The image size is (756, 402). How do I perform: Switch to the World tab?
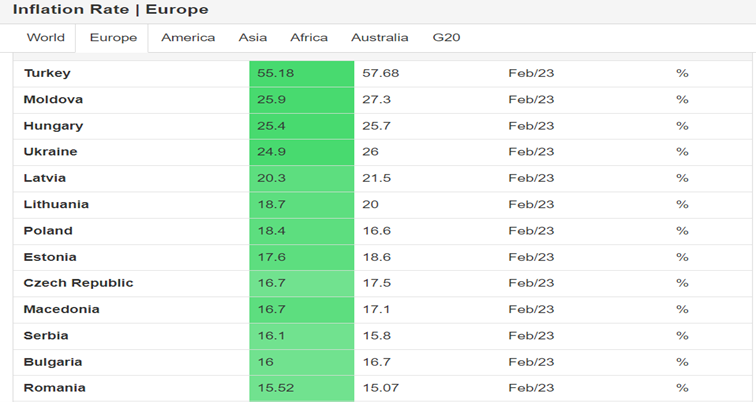click(x=45, y=38)
